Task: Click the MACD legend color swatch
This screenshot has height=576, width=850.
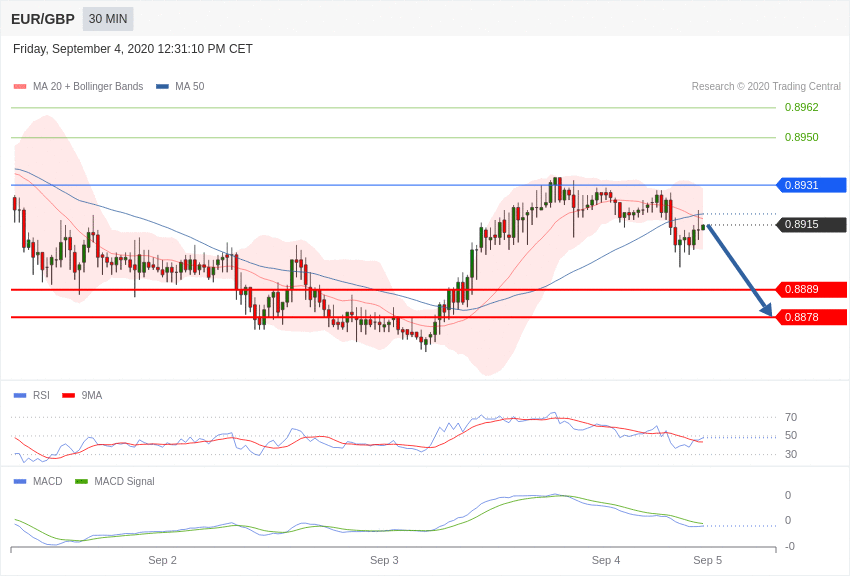Action: [x=20, y=481]
